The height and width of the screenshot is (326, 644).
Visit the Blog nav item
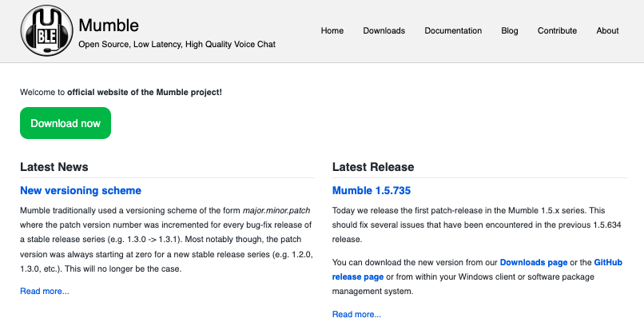[x=510, y=31]
